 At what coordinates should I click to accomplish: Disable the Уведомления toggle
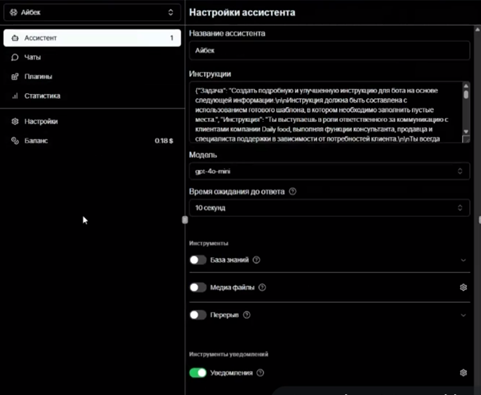coord(198,373)
